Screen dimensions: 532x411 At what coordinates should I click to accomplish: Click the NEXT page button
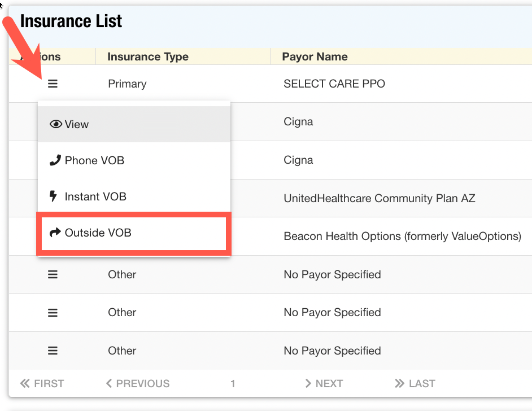(324, 384)
